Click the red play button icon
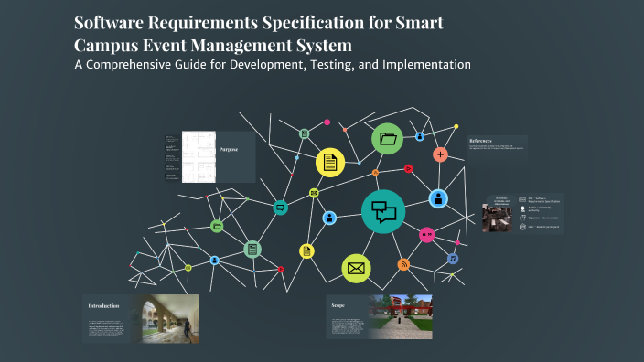 [408, 169]
